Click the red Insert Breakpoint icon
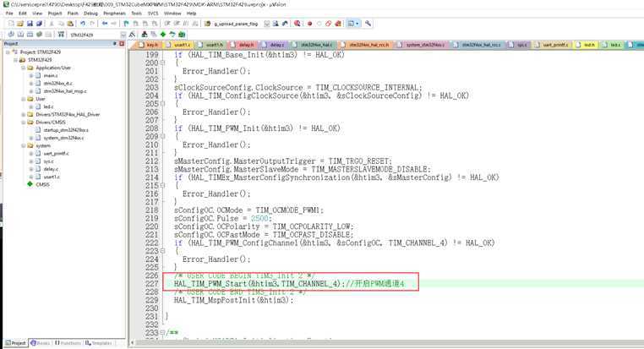The image size is (644, 349). click(309, 24)
